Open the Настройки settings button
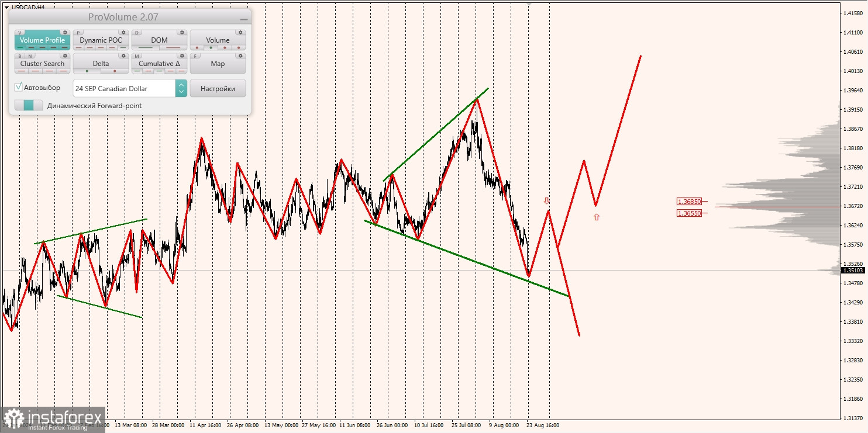868x433 pixels. (218, 88)
